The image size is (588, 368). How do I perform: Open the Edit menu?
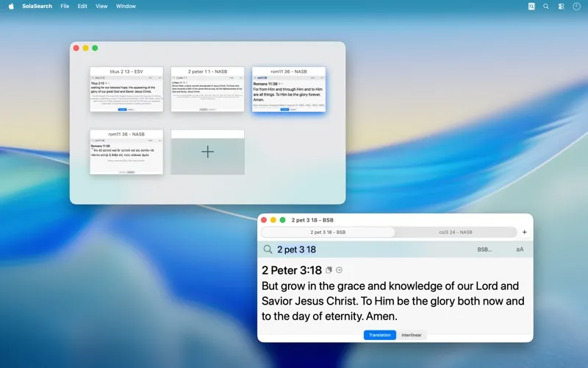(x=82, y=6)
